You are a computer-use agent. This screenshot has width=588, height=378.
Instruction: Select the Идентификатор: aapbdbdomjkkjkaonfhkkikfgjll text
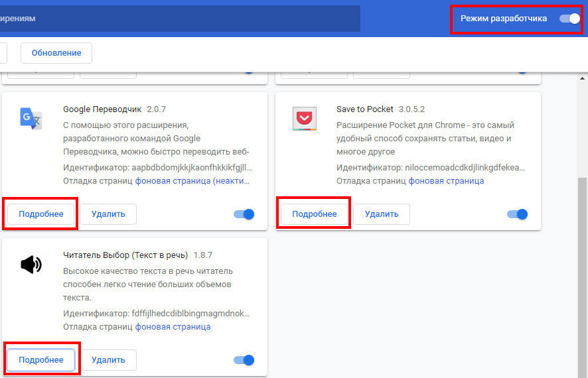point(157,167)
